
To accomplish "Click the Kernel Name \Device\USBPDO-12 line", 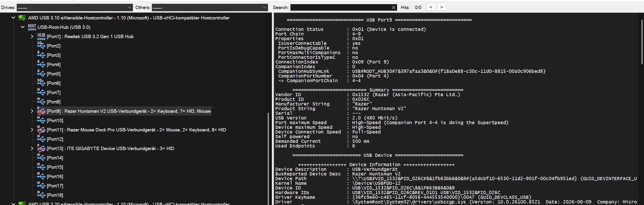I will point(338,183).
